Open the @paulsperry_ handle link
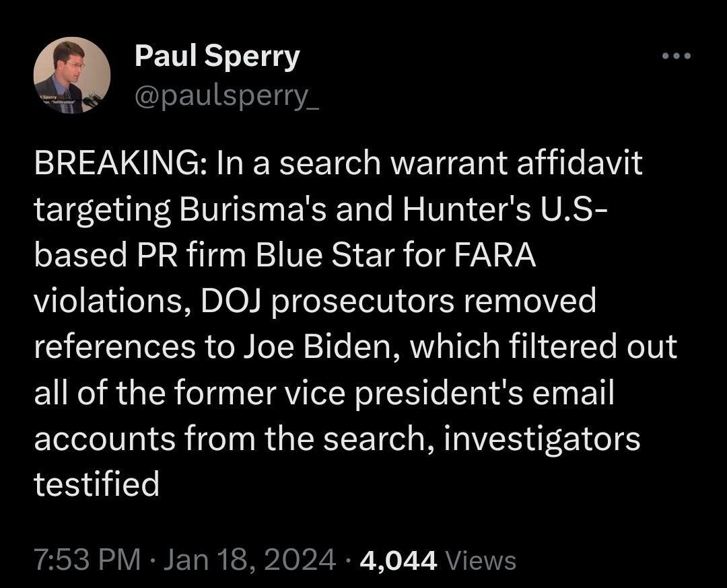Viewport: 727px width, 588px height. (x=227, y=99)
